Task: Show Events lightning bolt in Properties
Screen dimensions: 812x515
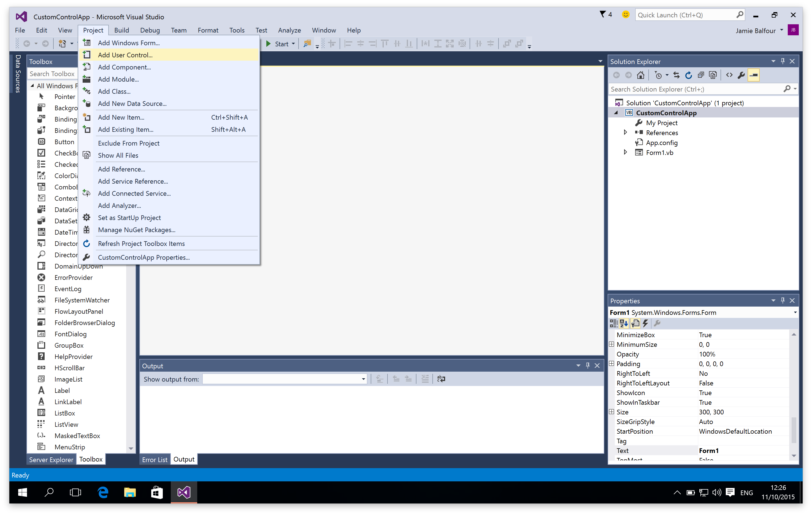Action: (645, 323)
